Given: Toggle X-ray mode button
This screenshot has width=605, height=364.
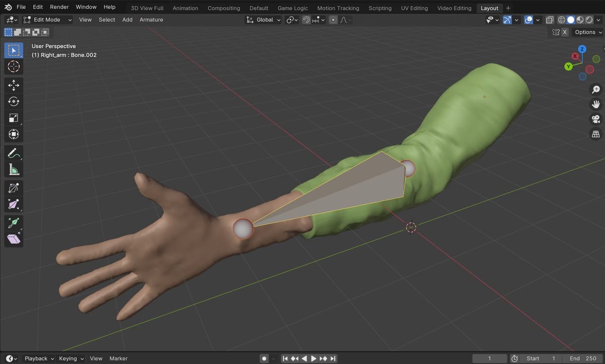Looking at the screenshot, I should [550, 20].
